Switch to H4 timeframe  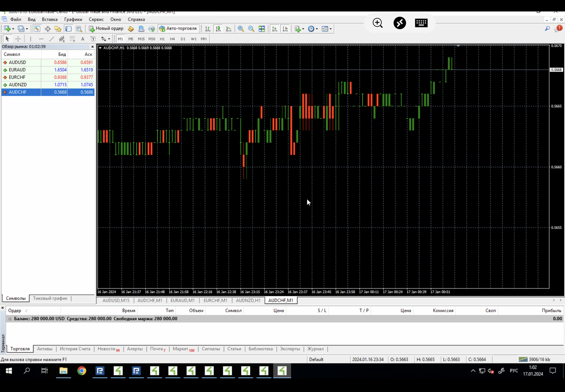(x=172, y=39)
